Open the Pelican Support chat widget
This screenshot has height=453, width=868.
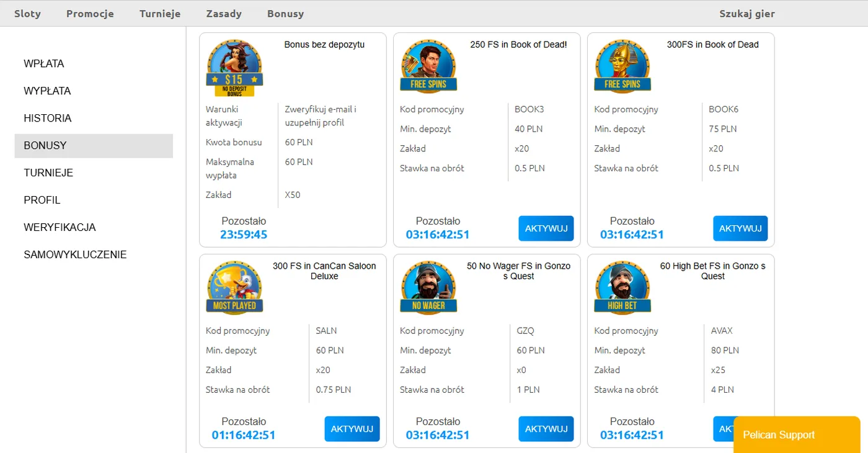click(796, 435)
